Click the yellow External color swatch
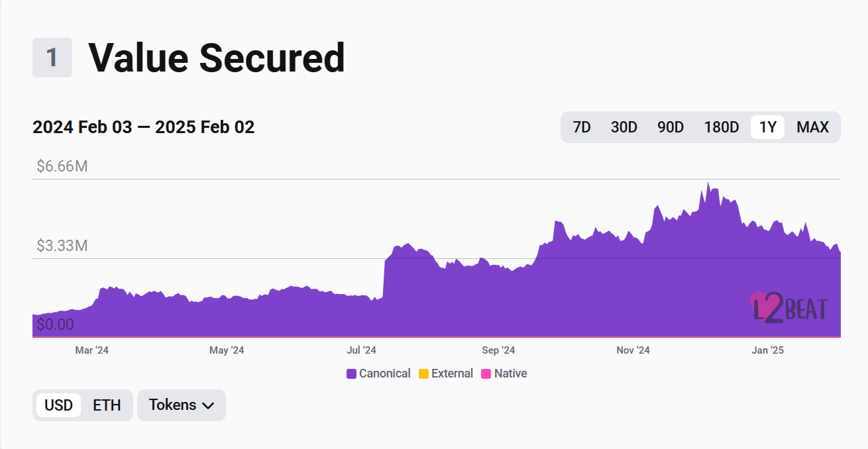Viewport: 868px width, 449px height. 424,374
